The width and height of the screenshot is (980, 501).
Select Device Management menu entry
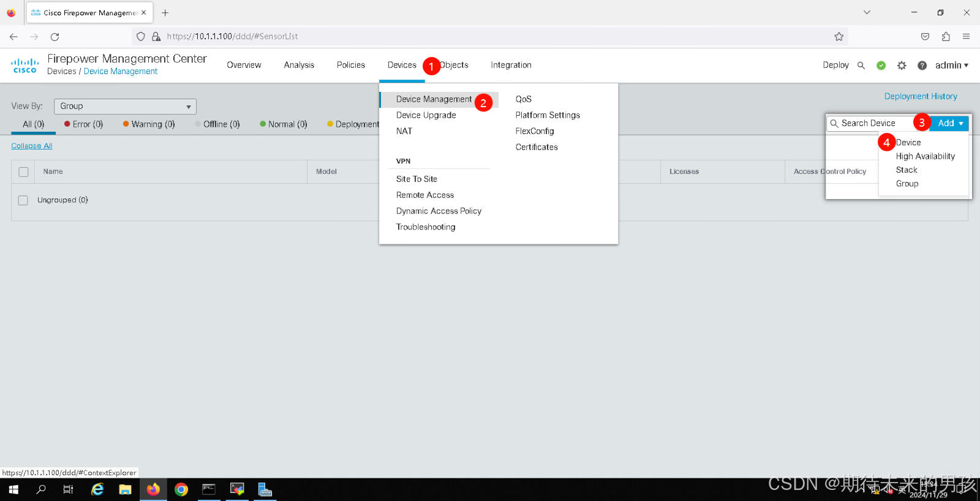pyautogui.click(x=434, y=99)
